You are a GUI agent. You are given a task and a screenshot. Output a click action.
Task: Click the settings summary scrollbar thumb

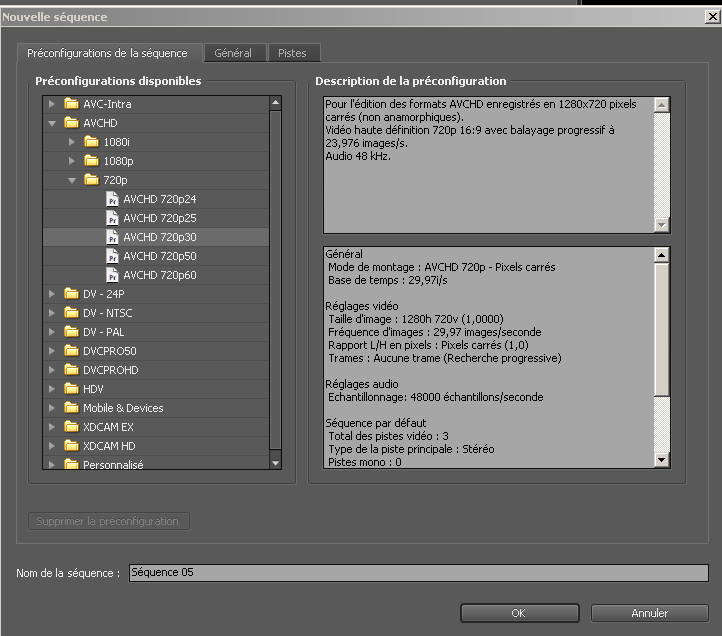pyautogui.click(x=662, y=329)
